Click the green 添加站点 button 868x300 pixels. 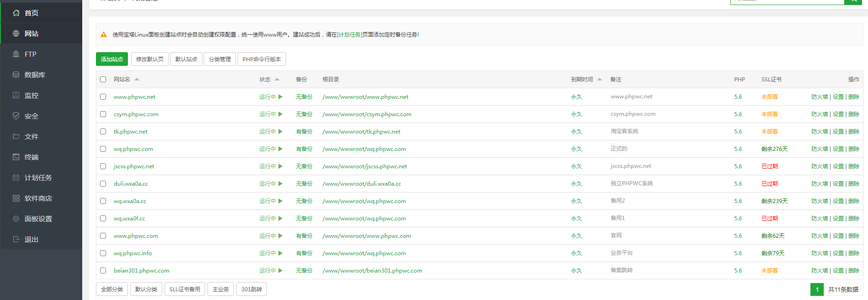point(112,59)
